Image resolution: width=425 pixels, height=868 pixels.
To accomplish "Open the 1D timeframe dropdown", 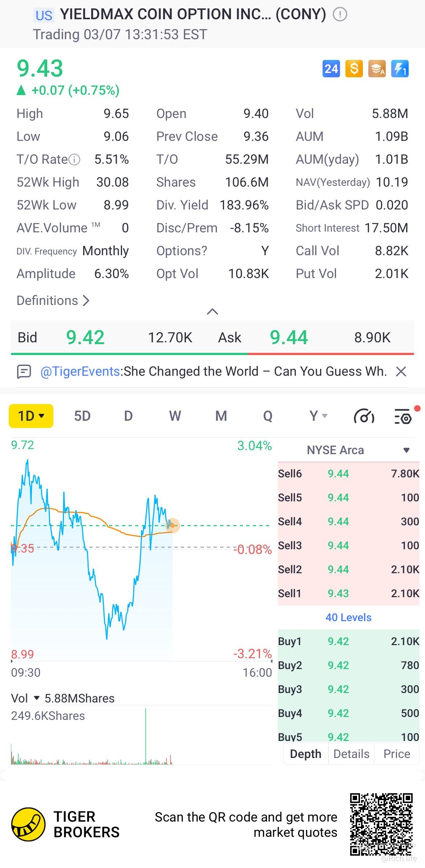I will tap(31, 416).
